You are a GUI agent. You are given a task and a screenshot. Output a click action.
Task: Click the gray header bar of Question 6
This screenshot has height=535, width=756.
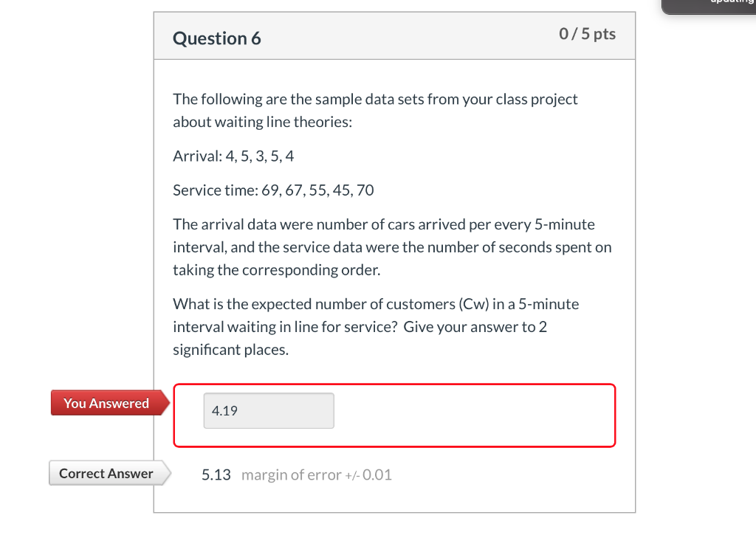394,35
